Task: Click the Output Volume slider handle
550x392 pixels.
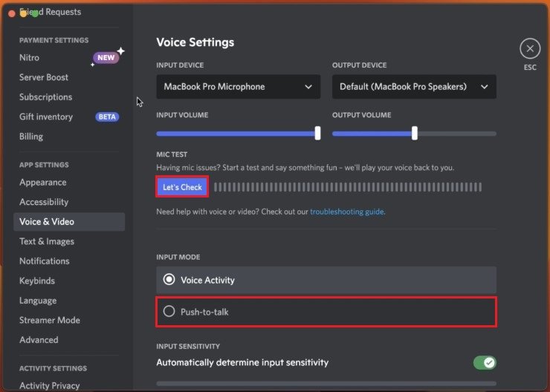Action: pos(415,134)
